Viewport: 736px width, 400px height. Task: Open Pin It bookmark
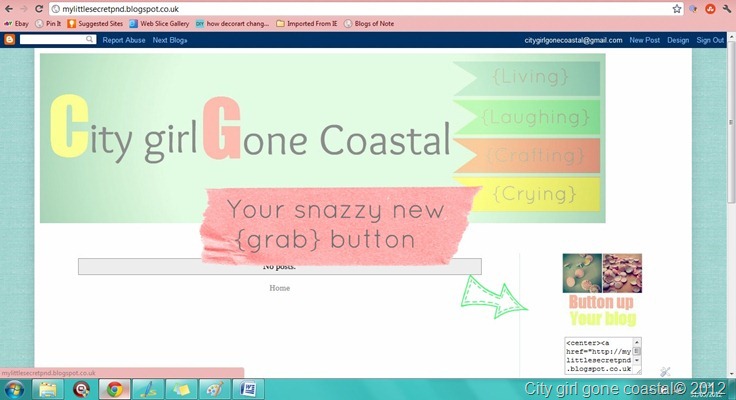[48, 23]
